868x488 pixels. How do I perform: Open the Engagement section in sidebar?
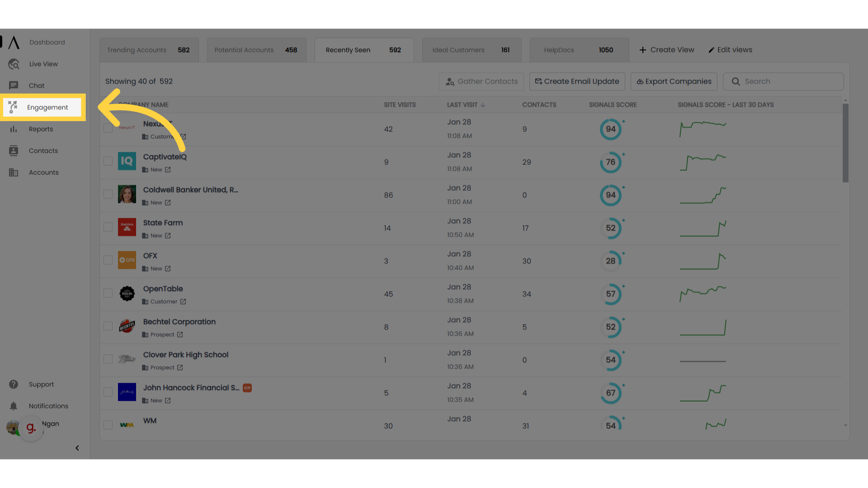[43, 107]
